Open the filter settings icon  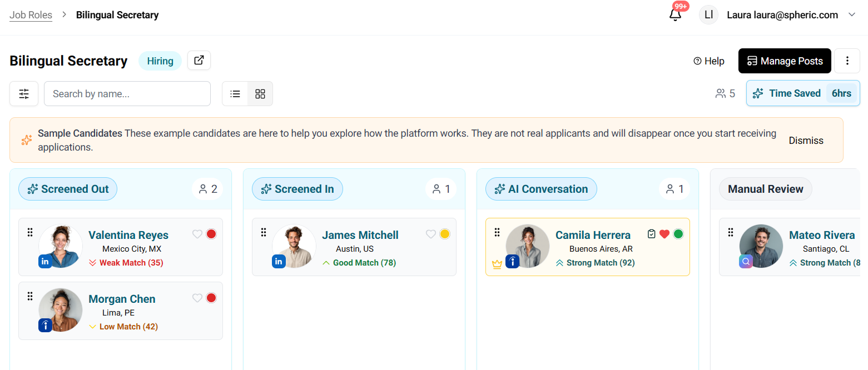point(24,94)
